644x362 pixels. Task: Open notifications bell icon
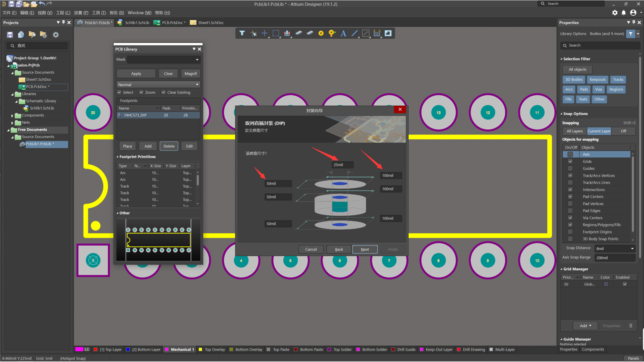click(x=624, y=13)
